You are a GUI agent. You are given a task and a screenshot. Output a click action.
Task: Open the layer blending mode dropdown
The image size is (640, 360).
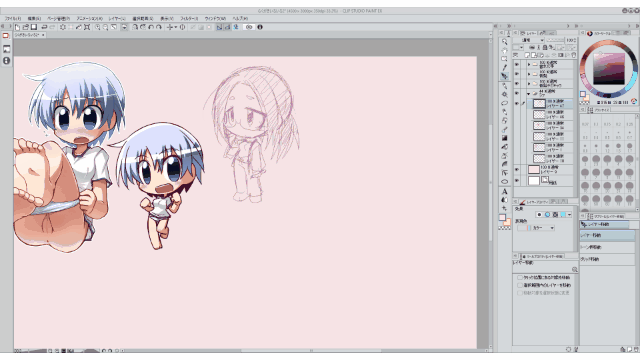(x=528, y=40)
